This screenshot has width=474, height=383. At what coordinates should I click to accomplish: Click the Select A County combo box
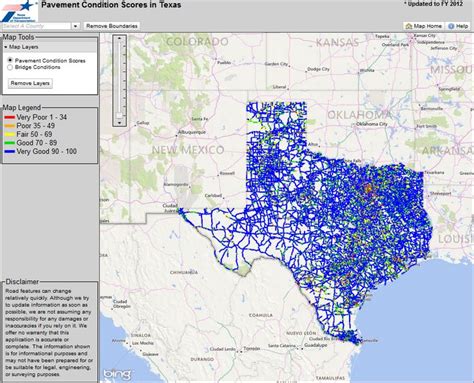click(36, 26)
